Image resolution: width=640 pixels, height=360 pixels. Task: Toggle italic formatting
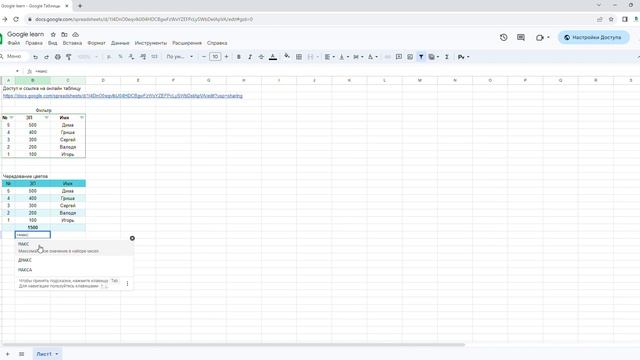pyautogui.click(x=250, y=57)
